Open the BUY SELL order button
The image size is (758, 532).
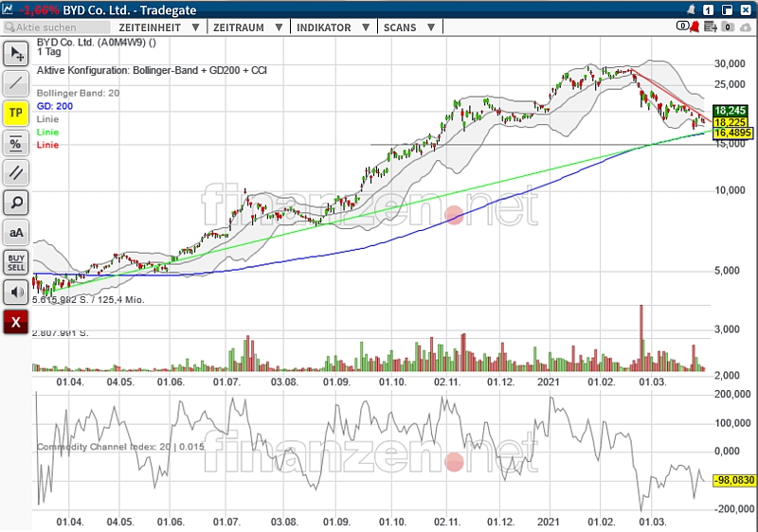16,262
